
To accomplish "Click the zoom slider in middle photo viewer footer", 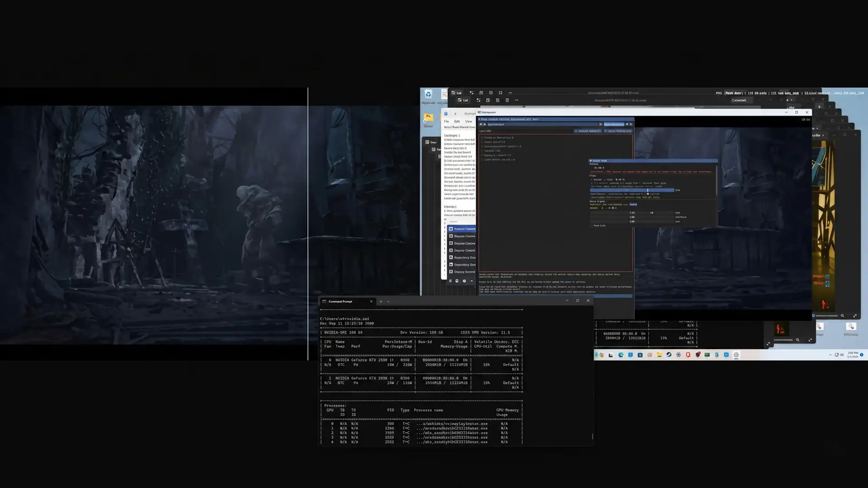I will (x=784, y=340).
